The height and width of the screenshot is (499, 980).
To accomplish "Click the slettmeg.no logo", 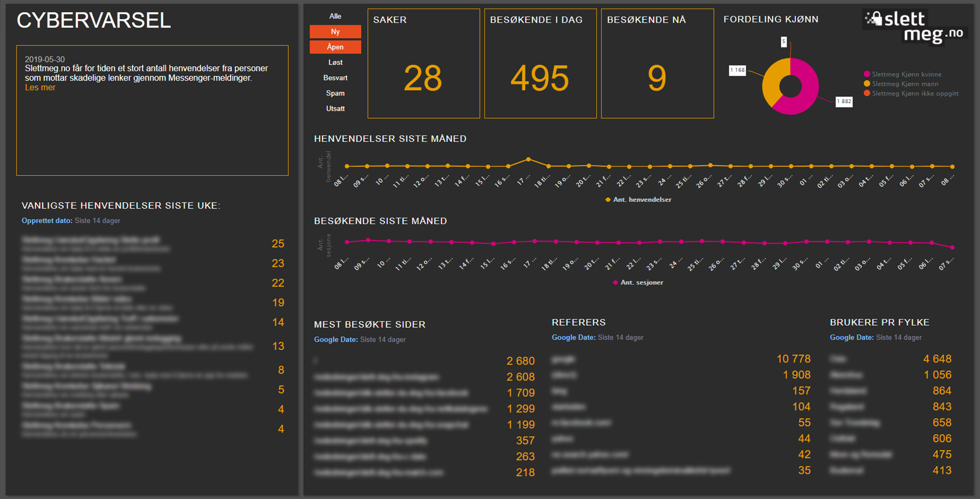I will coord(916,27).
